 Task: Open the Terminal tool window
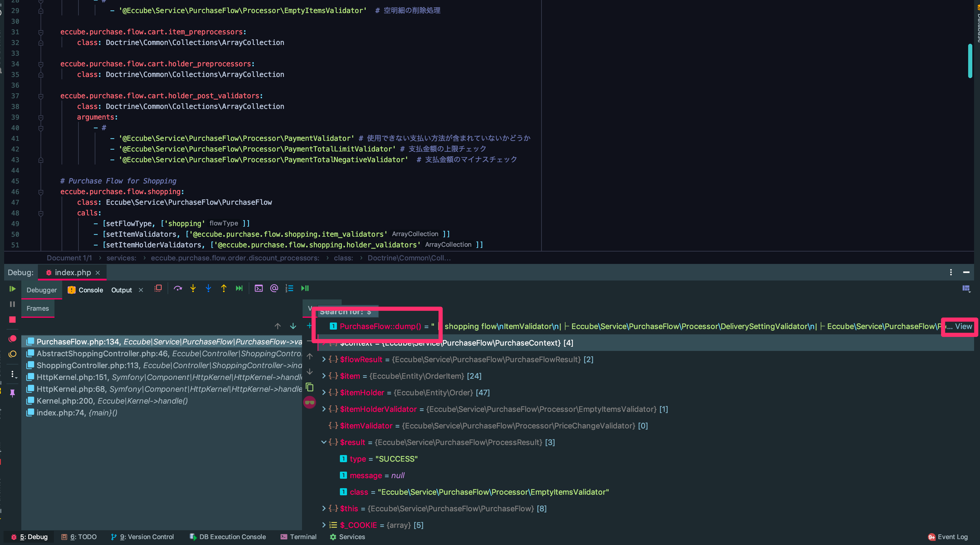pos(298,537)
